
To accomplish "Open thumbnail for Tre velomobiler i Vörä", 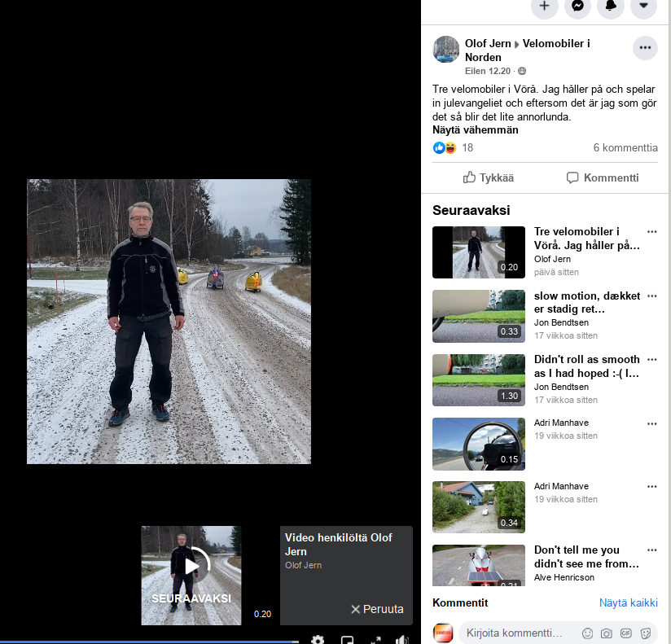I will [479, 252].
